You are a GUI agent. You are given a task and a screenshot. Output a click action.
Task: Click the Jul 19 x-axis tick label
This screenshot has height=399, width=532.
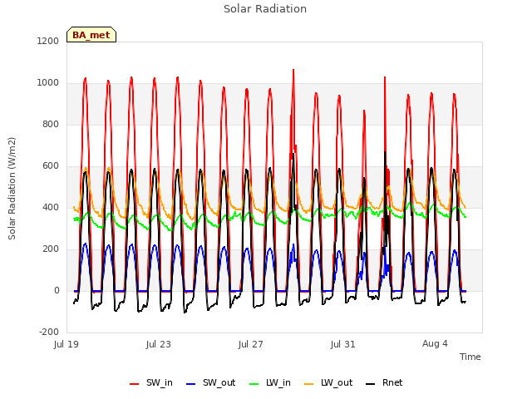(x=66, y=344)
